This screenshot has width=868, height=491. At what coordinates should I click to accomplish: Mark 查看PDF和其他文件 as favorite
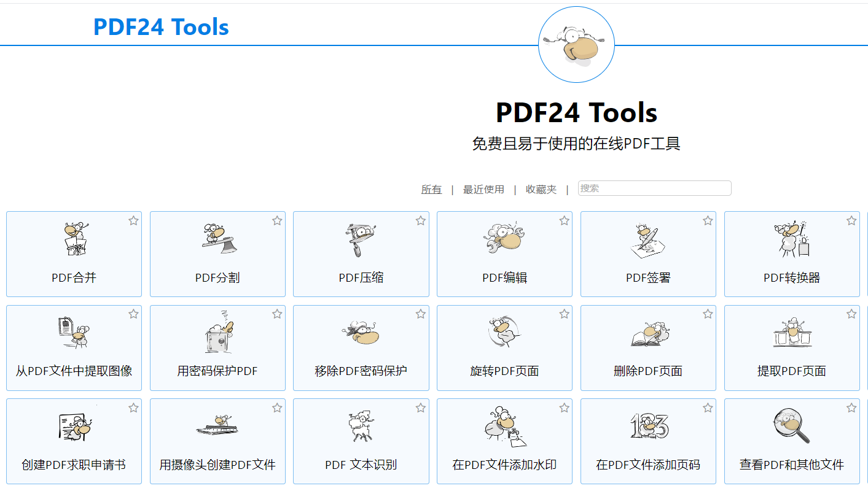(x=851, y=408)
